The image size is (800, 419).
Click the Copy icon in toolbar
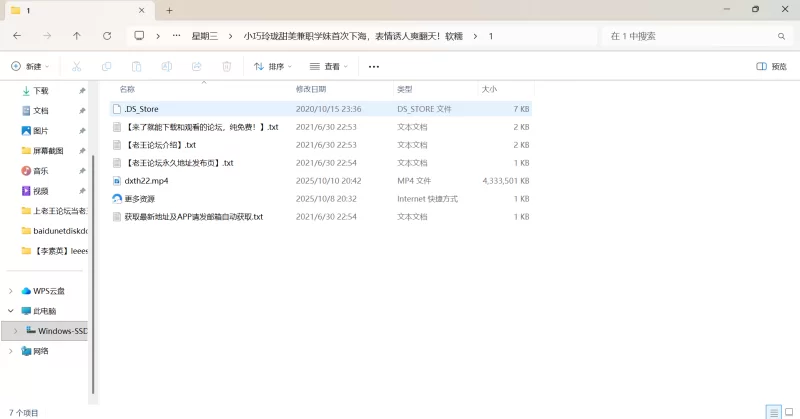pyautogui.click(x=106, y=67)
